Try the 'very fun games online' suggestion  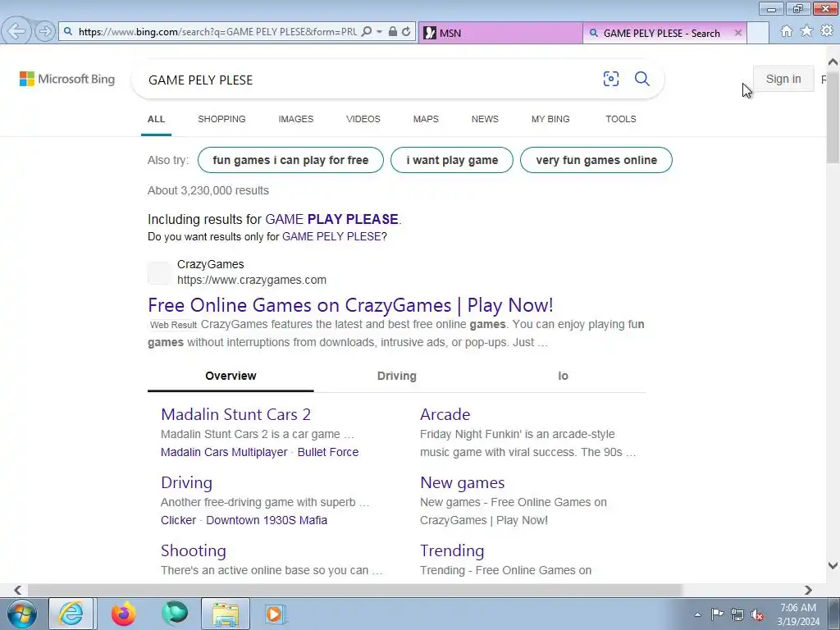596,160
